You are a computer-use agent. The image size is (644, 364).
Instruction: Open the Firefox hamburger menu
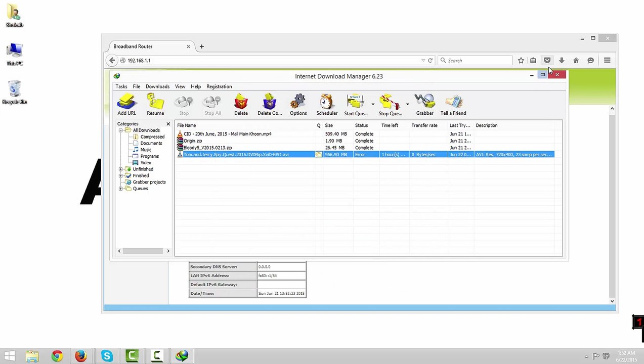(x=607, y=61)
